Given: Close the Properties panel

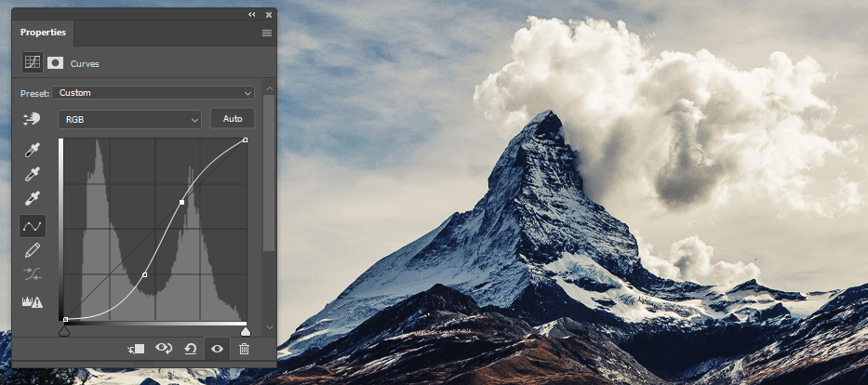Looking at the screenshot, I should tap(269, 14).
